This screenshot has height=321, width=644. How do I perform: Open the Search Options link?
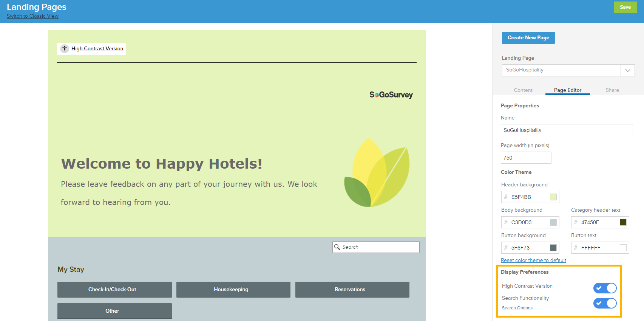pos(517,308)
